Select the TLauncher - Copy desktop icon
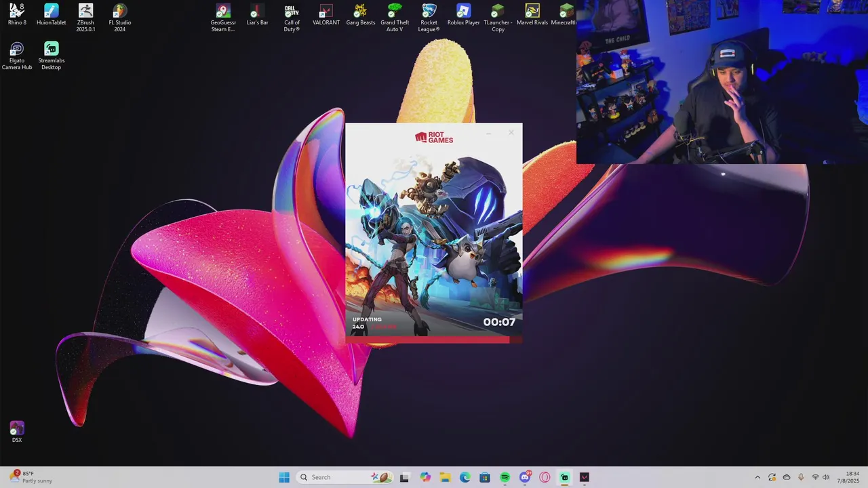 click(x=498, y=17)
